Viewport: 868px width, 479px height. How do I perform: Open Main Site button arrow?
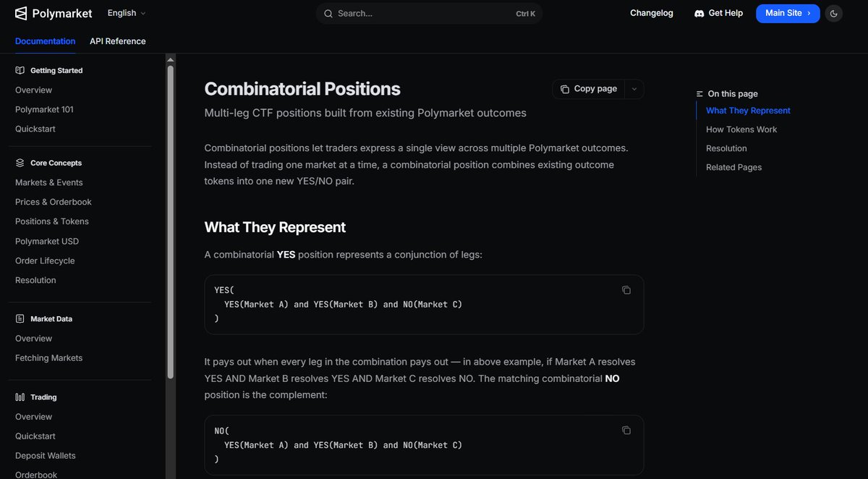(x=809, y=13)
